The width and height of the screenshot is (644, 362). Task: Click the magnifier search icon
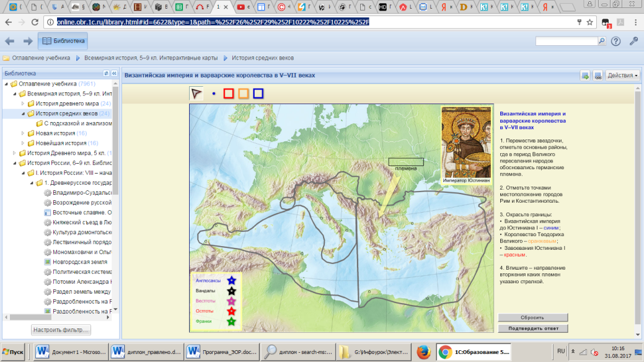[602, 41]
